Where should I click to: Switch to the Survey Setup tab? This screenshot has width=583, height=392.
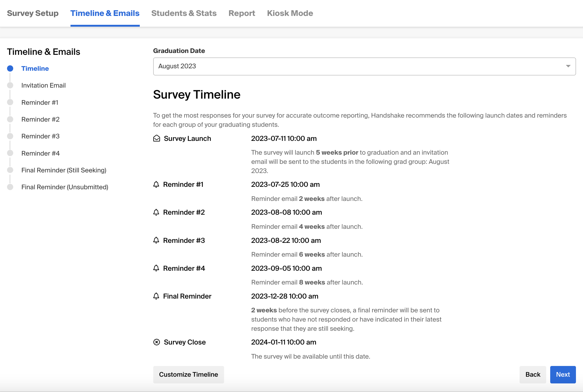[33, 13]
